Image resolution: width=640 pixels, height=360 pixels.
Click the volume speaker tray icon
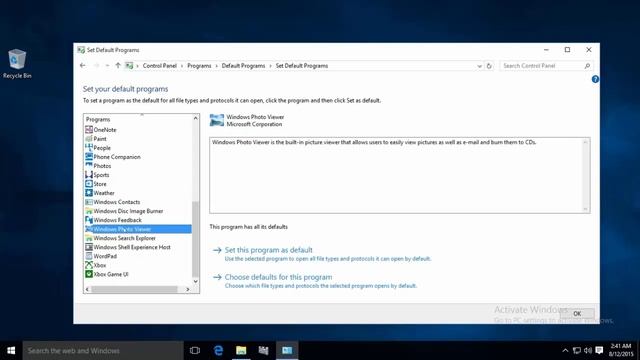click(588, 350)
